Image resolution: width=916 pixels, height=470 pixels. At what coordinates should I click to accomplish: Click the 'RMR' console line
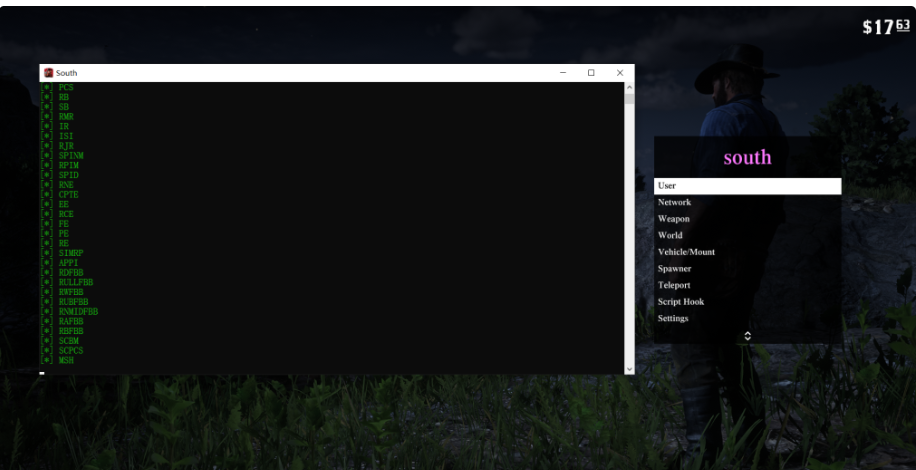pyautogui.click(x=57, y=117)
